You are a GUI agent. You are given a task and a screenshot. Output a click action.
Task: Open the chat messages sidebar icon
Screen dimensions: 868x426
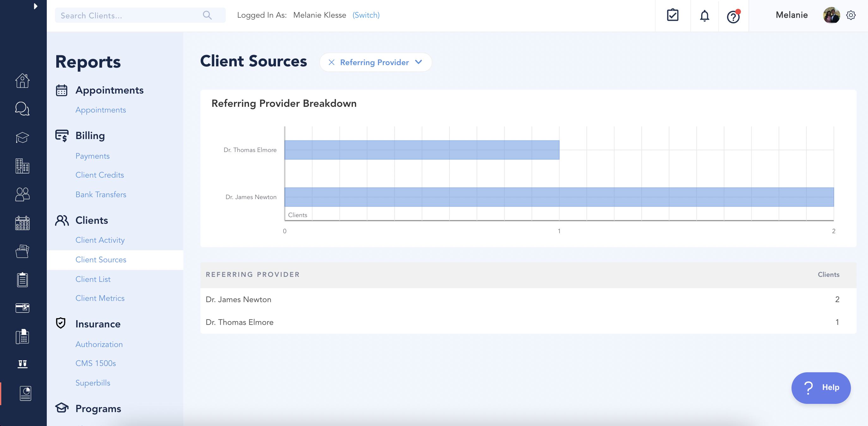click(x=22, y=109)
